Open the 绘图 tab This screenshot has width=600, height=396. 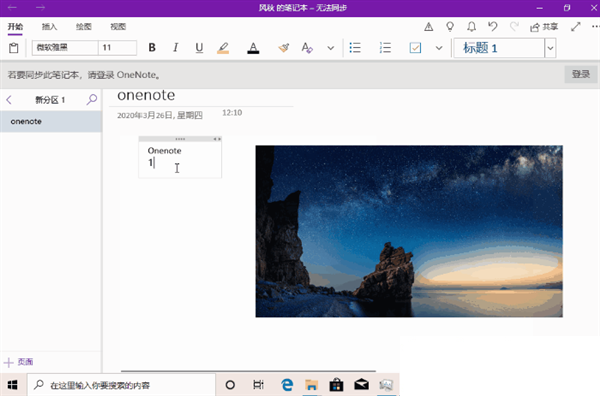83,26
